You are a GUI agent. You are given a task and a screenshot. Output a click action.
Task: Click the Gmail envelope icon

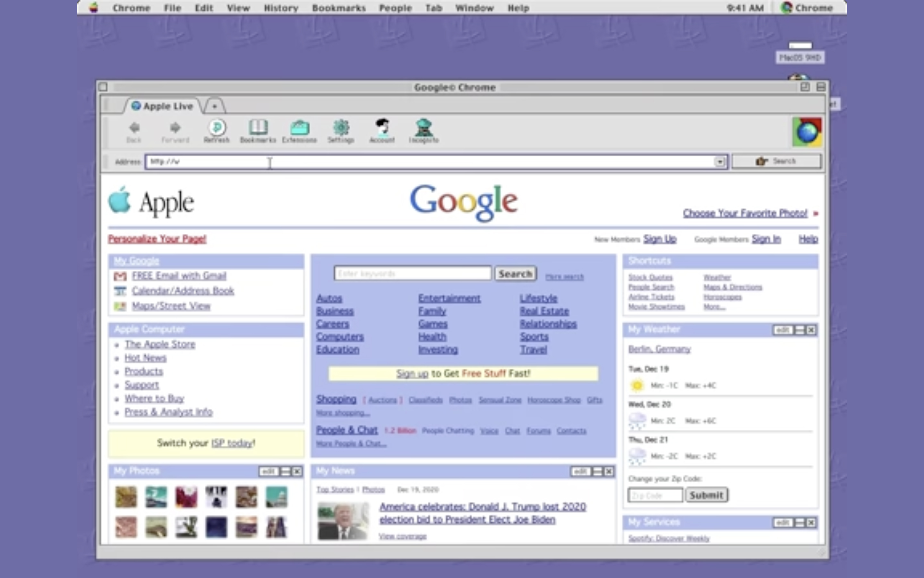pyautogui.click(x=120, y=276)
